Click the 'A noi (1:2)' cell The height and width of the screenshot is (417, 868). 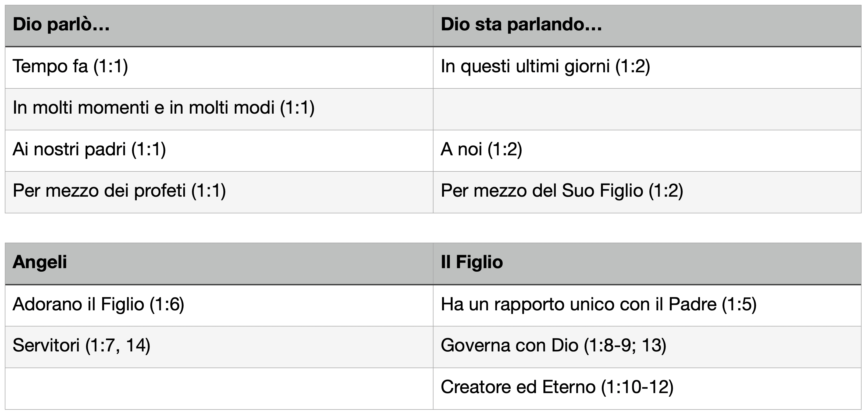[647, 150]
